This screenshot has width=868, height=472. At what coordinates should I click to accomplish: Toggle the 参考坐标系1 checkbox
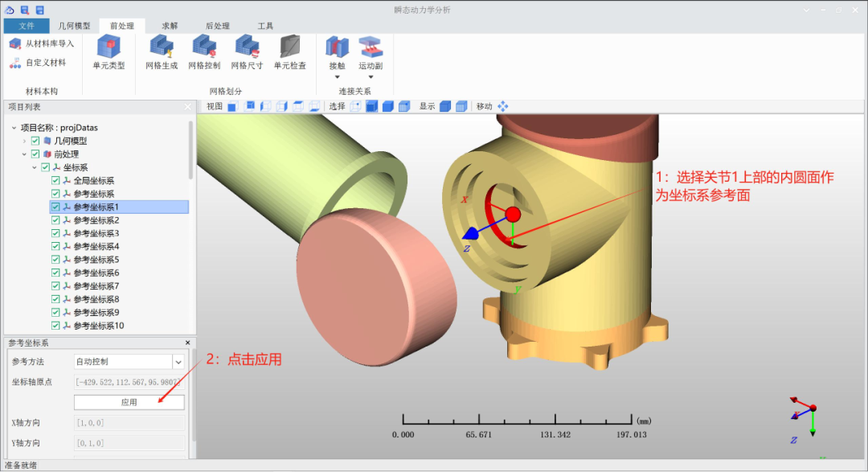point(55,207)
